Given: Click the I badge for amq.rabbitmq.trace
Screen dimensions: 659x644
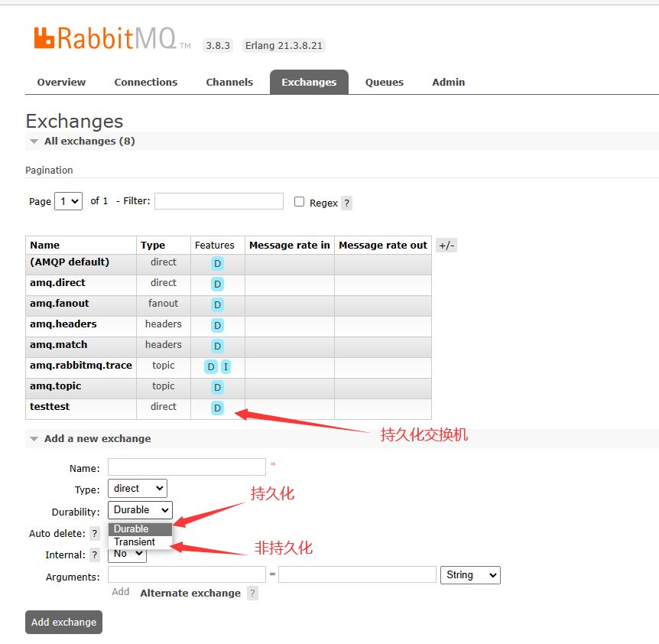Looking at the screenshot, I should click(x=226, y=367).
